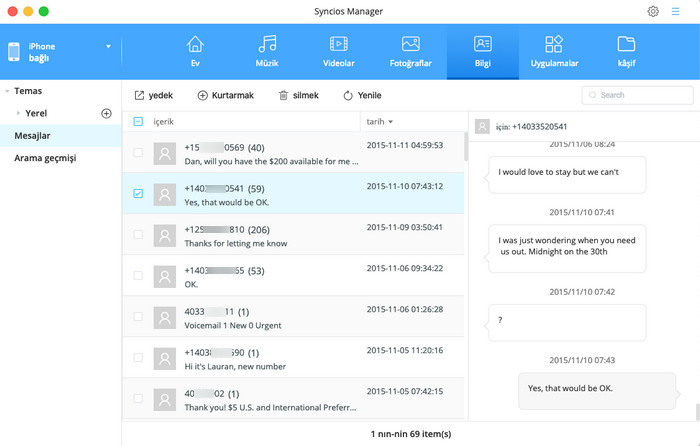The image size is (700, 446).
Task: Click the yedek backup button
Action: pos(154,95)
